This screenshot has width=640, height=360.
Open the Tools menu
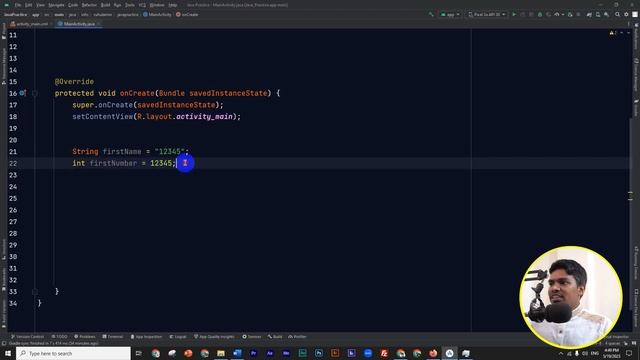pyautogui.click(x=130, y=5)
